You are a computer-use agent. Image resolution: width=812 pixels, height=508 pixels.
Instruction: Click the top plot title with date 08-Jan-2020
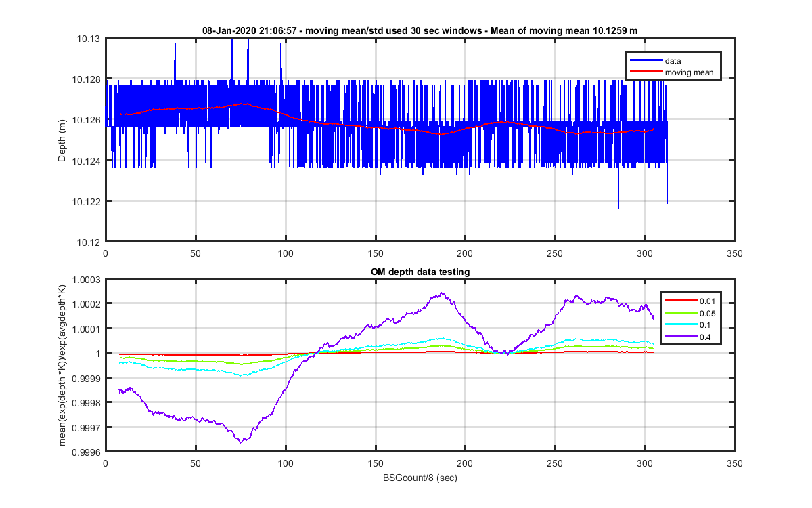pyautogui.click(x=420, y=30)
